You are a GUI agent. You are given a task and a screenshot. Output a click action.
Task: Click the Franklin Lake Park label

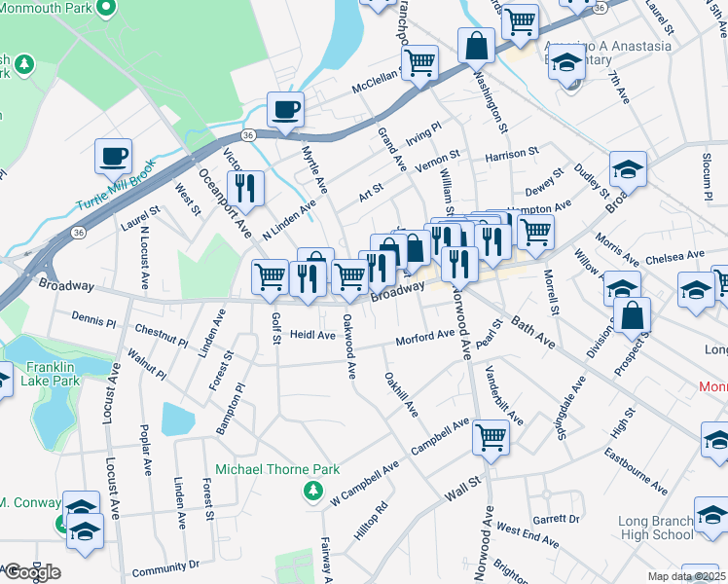[51, 374]
